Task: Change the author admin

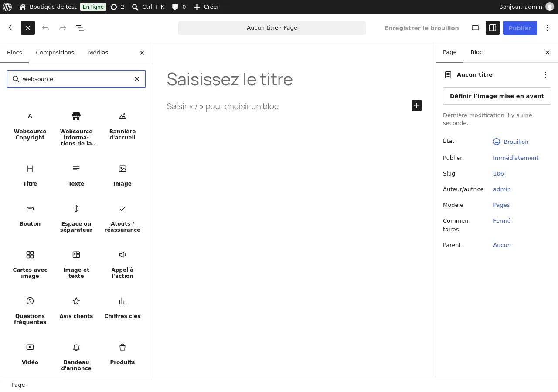Action: pos(502,189)
